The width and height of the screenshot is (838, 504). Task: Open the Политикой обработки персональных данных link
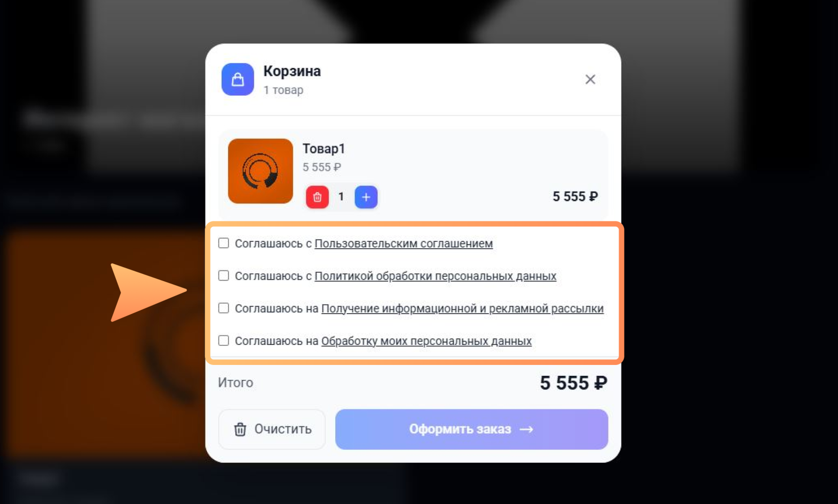tap(435, 276)
